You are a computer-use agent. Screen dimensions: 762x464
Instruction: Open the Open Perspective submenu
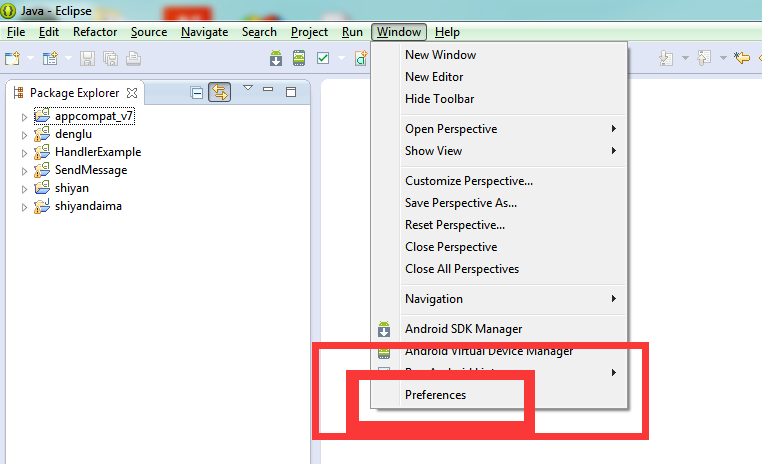tap(500, 129)
